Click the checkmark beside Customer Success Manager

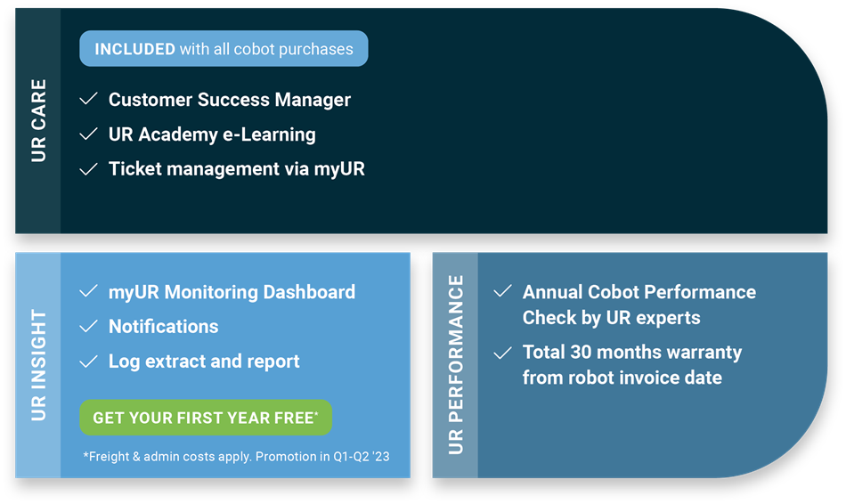tap(88, 99)
